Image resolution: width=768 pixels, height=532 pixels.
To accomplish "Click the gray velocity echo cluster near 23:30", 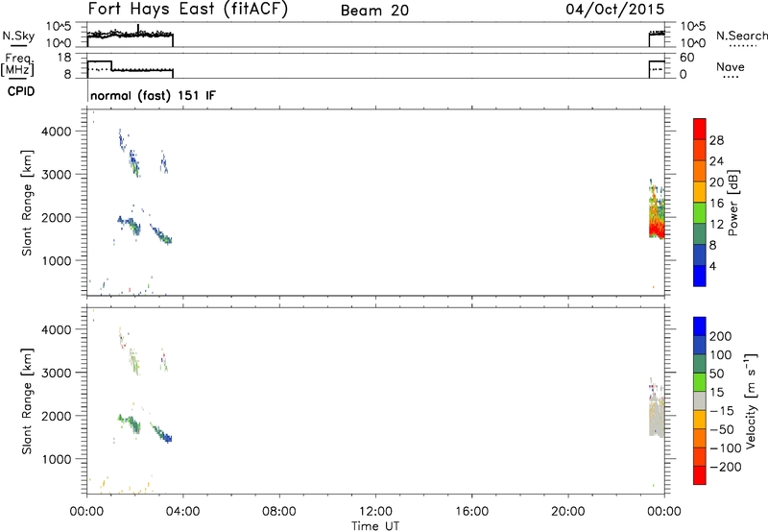I will coord(657,417).
